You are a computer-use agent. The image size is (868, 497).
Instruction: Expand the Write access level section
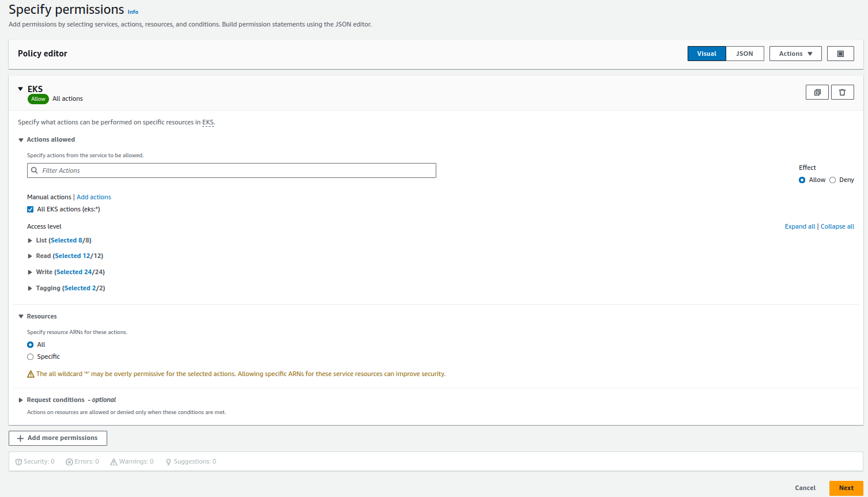pyautogui.click(x=30, y=272)
